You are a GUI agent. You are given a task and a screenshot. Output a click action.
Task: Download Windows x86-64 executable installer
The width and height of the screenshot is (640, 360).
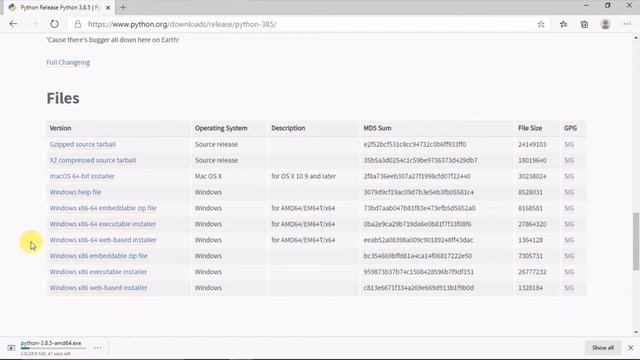[x=103, y=224]
